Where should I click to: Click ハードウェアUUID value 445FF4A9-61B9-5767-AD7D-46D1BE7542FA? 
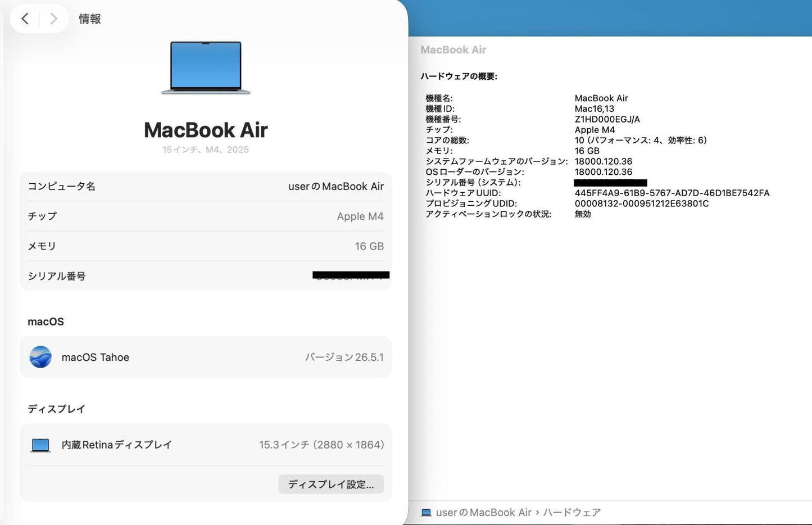coord(672,193)
